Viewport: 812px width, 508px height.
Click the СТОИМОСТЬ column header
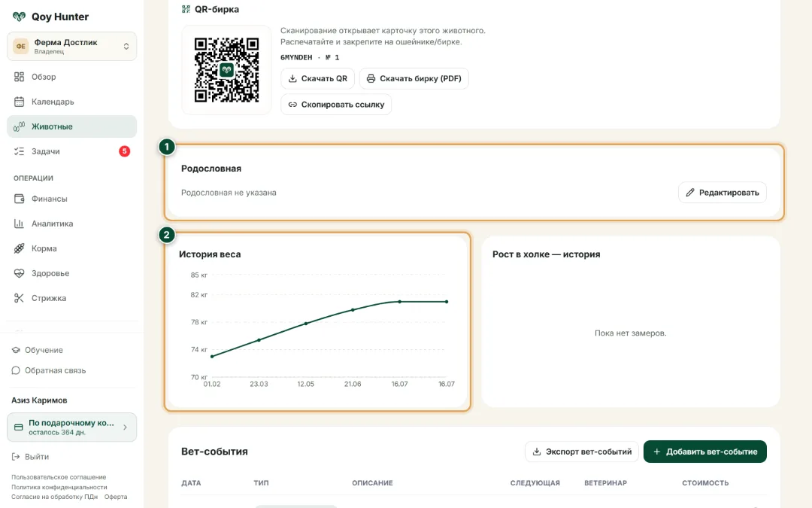pos(705,482)
